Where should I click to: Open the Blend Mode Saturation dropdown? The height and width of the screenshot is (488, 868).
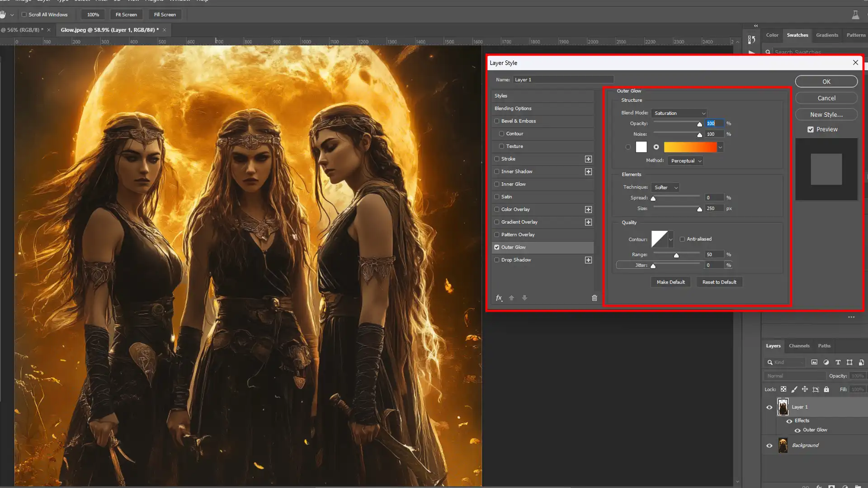679,113
